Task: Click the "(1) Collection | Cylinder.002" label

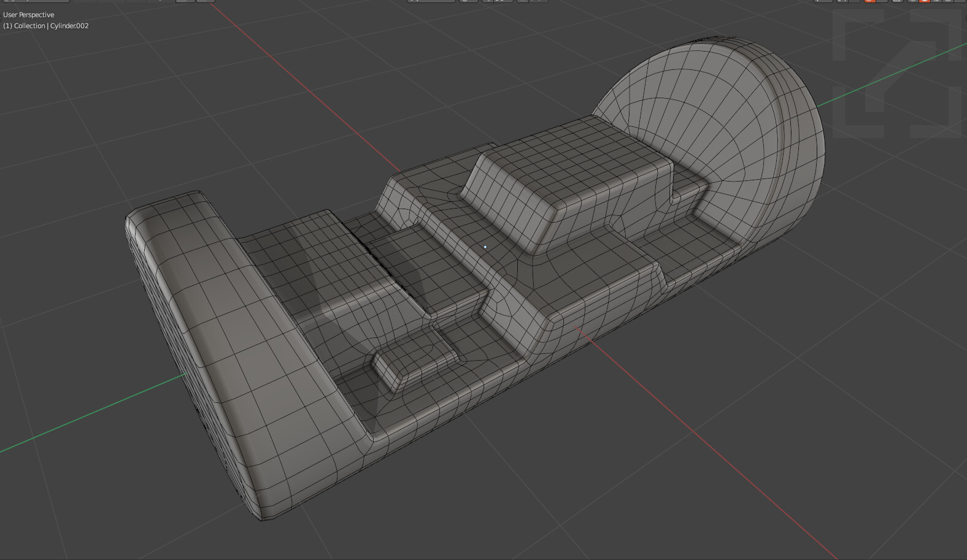Action: click(46, 26)
